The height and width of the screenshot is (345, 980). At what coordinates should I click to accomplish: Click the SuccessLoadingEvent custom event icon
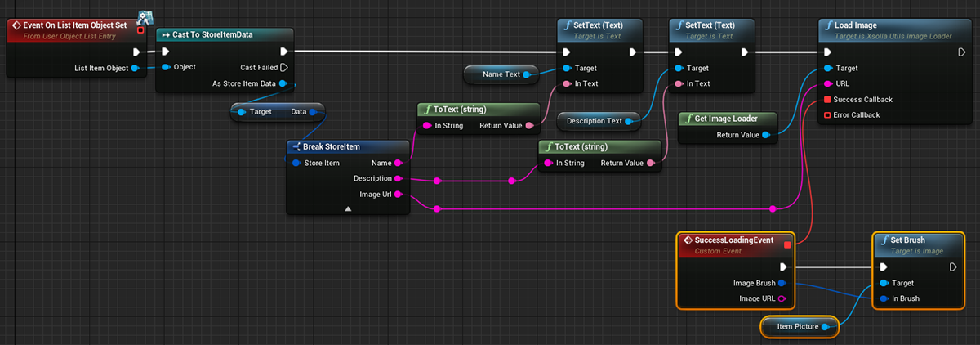[688, 241]
